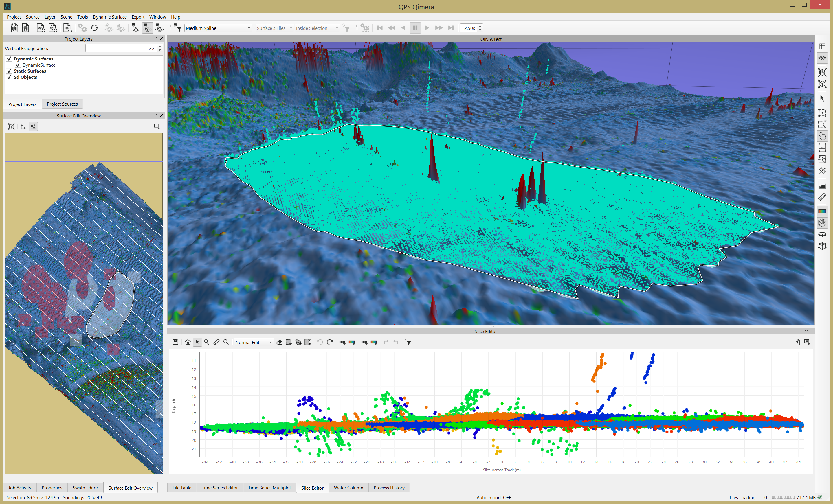Select the ruler measure tool in Slice Editor
833x504 pixels.
pos(216,342)
